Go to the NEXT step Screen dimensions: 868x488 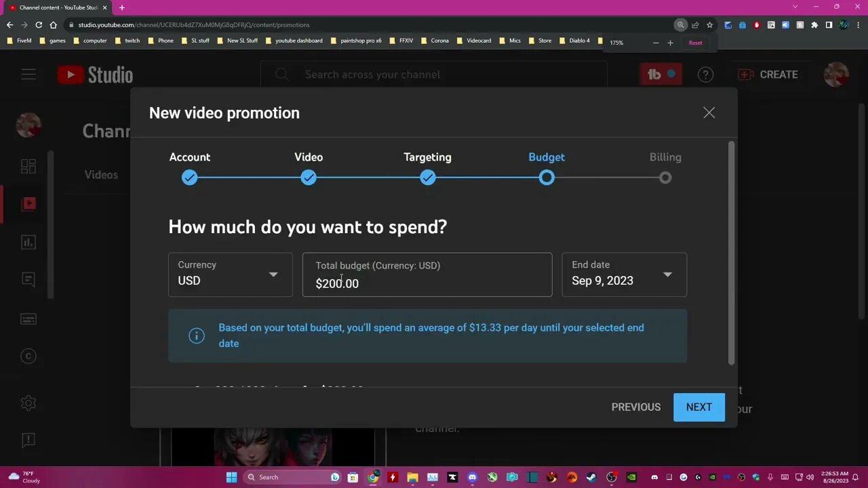[x=699, y=407]
